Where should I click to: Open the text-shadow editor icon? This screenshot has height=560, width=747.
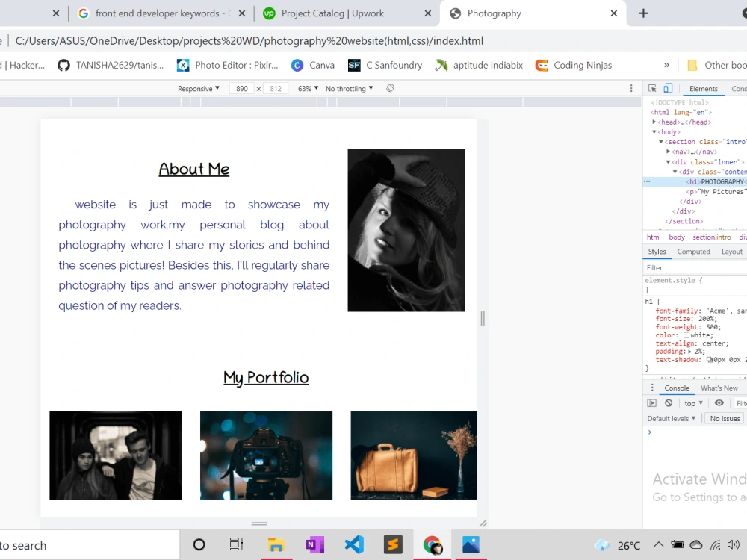coord(709,360)
